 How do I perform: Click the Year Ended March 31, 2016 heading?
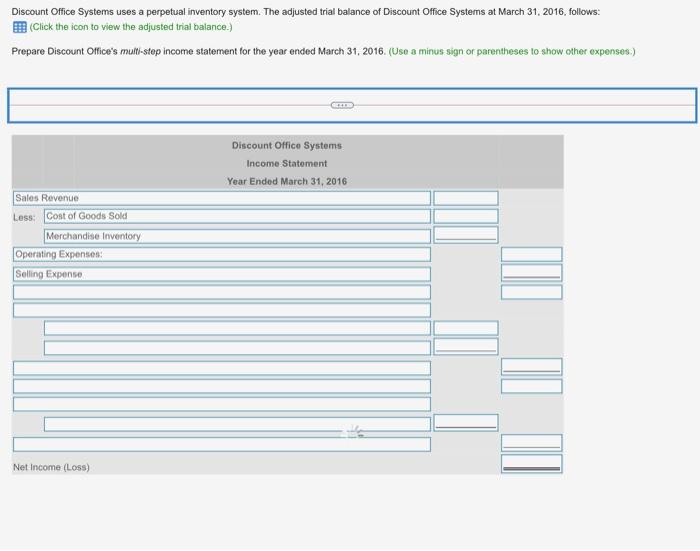287,181
